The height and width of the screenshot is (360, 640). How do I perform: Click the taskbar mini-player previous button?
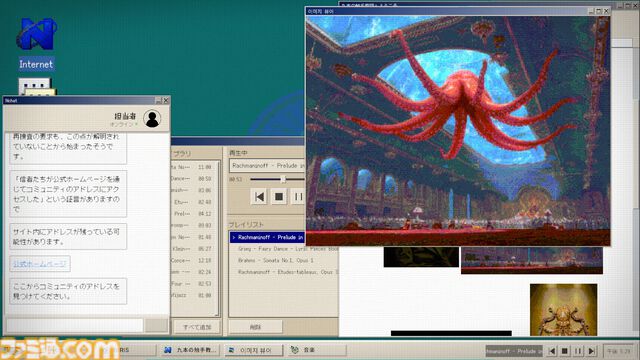552,351
